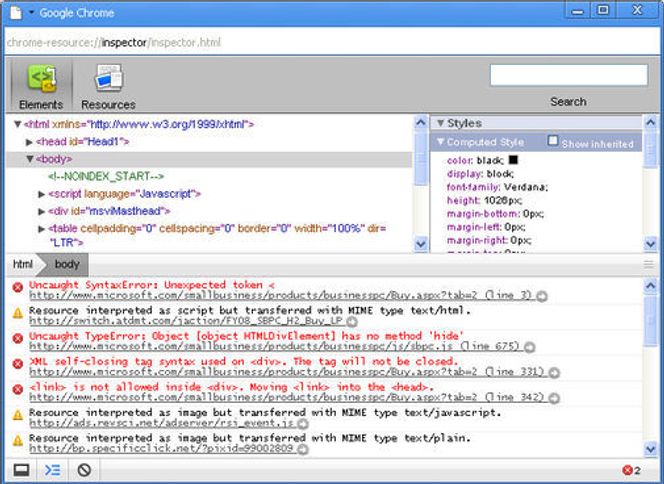Minimize the Google Chrome window
664x484 pixels.
point(578,10)
